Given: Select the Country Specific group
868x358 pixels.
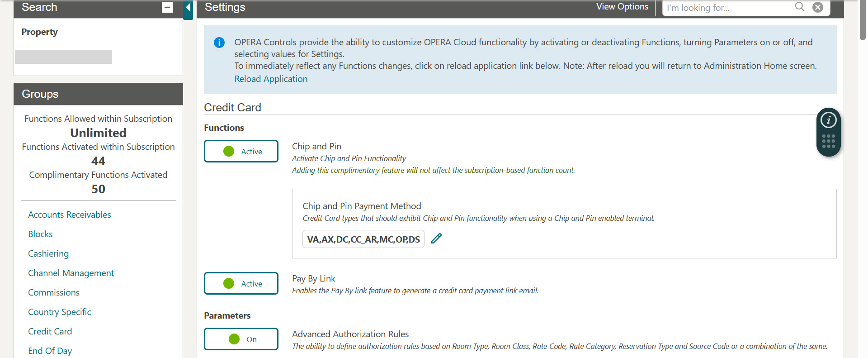Looking at the screenshot, I should coord(59,311).
